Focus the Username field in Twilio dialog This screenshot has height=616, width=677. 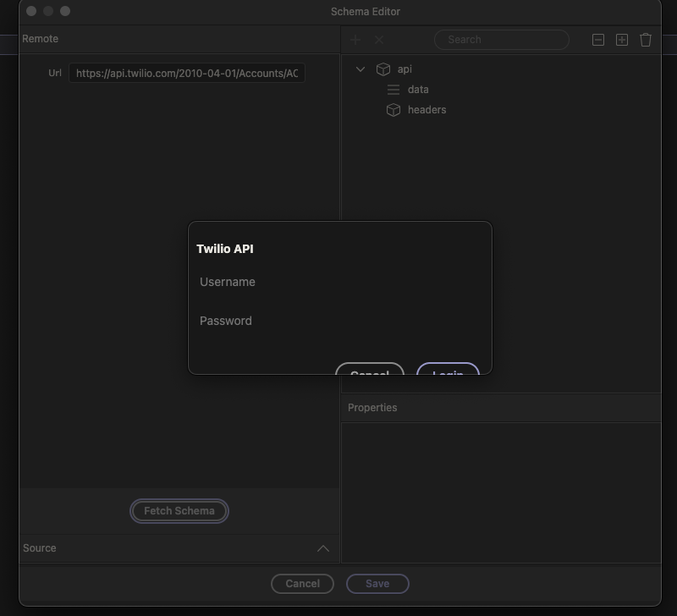coord(338,282)
